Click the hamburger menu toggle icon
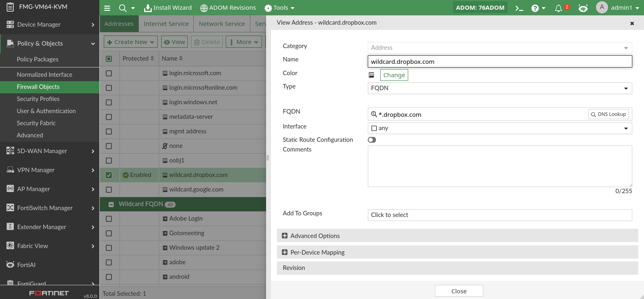644x299 pixels. [x=107, y=8]
